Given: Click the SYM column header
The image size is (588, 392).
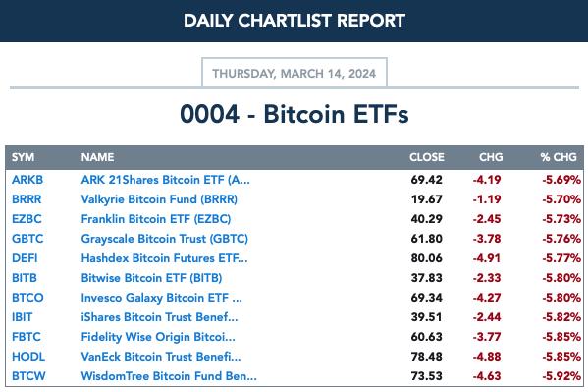Looking at the screenshot, I should (x=23, y=157).
